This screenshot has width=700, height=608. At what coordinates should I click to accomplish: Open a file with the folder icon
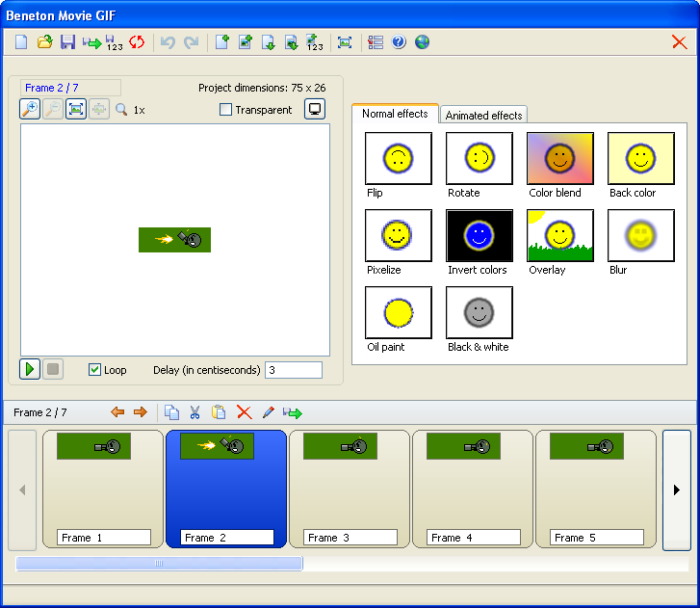pos(44,42)
